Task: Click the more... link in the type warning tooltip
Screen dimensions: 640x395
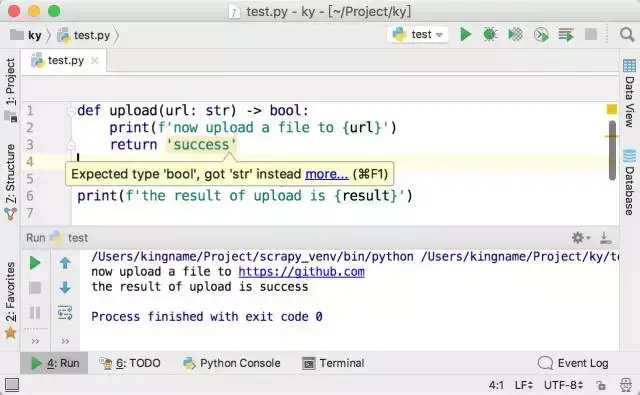Action: pos(327,174)
